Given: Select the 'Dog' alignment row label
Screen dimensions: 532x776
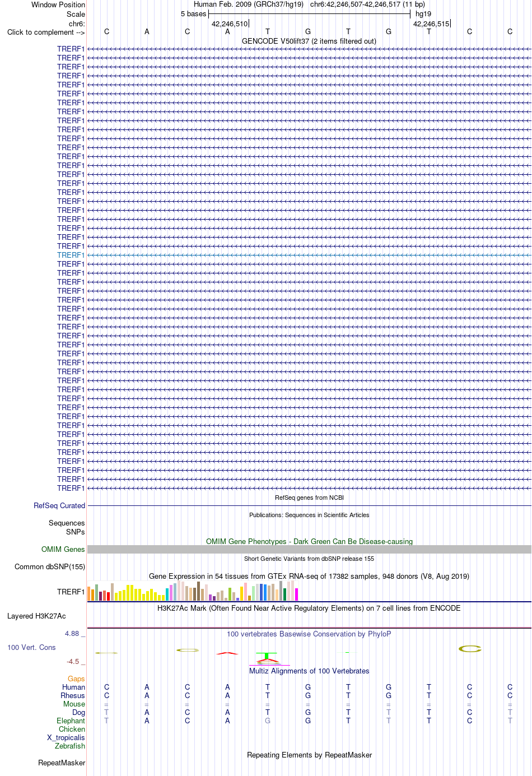Looking at the screenshot, I should (x=79, y=712).
